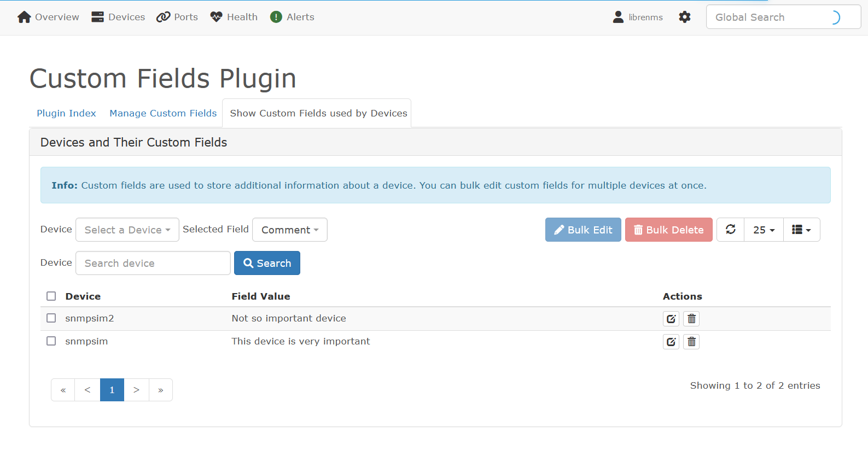Switch to Manage Custom Fields tab
The image size is (868, 456).
click(163, 113)
